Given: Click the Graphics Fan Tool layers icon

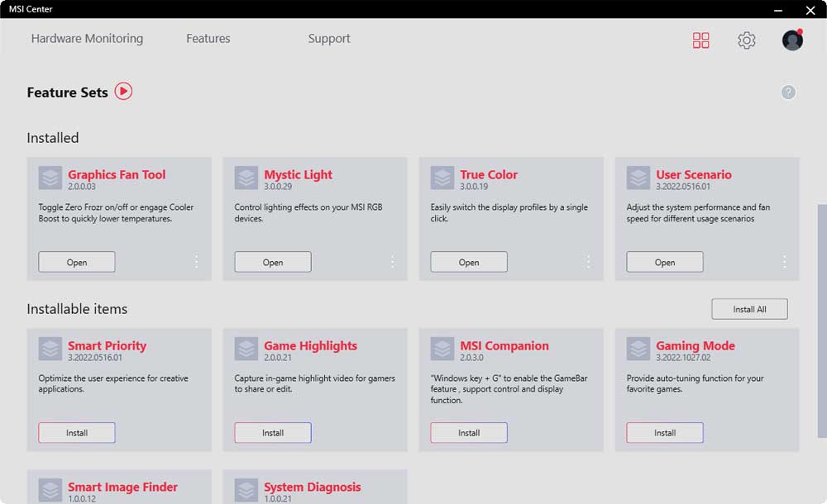Looking at the screenshot, I should pyautogui.click(x=50, y=178).
